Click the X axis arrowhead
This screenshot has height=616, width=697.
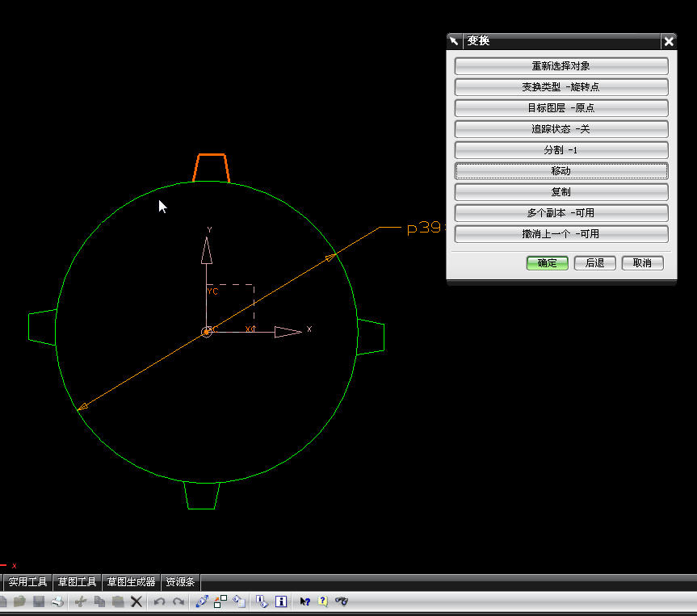point(288,332)
